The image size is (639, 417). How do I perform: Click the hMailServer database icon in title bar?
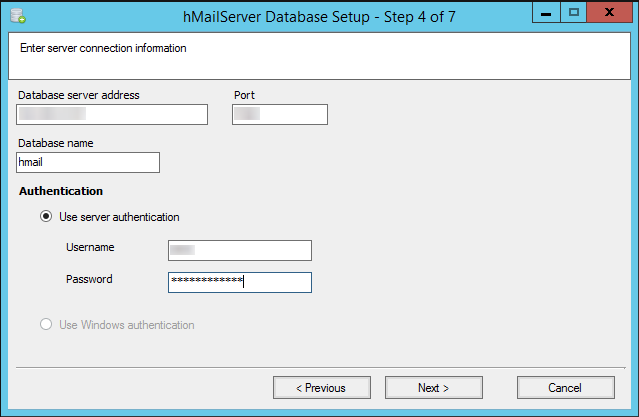pyautogui.click(x=16, y=15)
